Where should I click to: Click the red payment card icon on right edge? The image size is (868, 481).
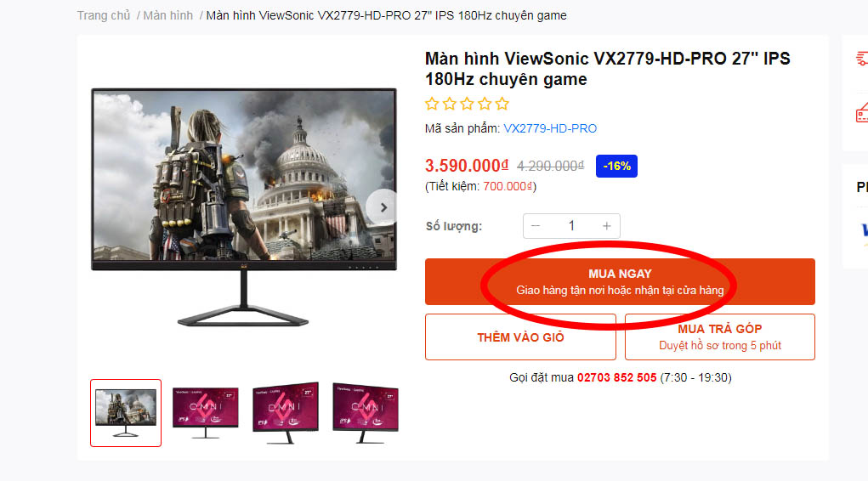click(862, 113)
